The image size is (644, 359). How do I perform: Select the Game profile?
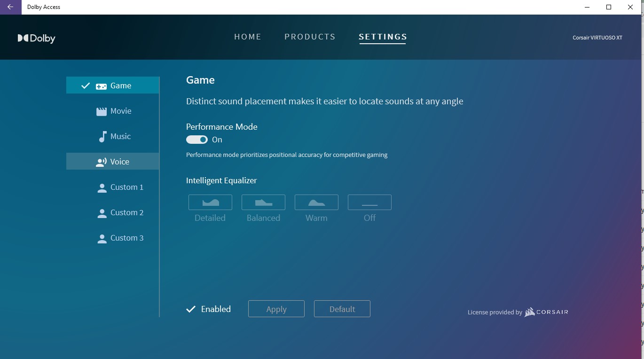pos(113,86)
